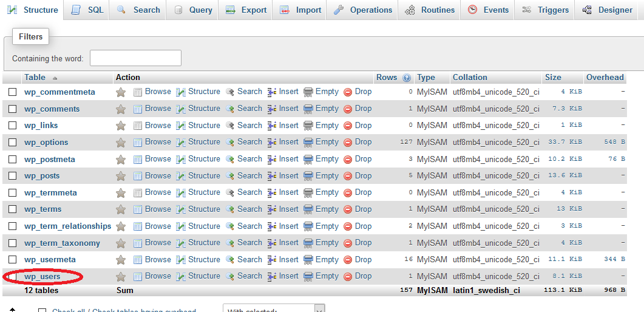
Task: Click the favorite star for wp_options
Action: click(x=121, y=143)
